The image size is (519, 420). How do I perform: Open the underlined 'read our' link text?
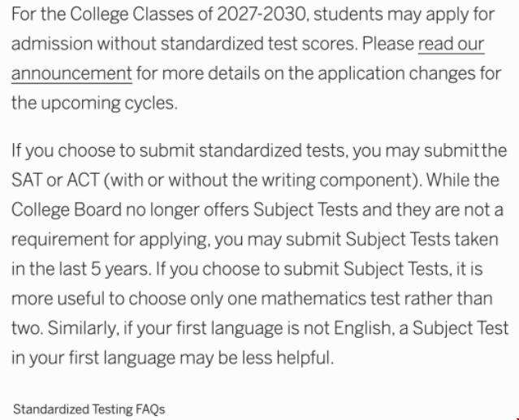point(451,44)
